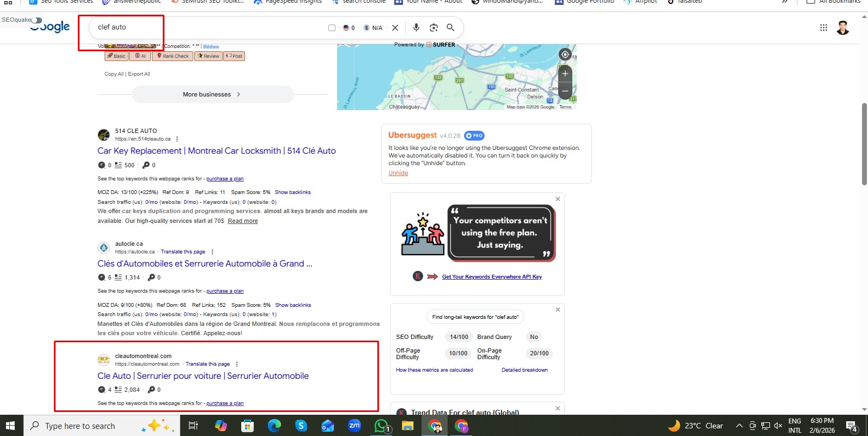Open the 514 CLE AUTO result options menu
Image resolution: width=868 pixels, height=436 pixels.
177,139
